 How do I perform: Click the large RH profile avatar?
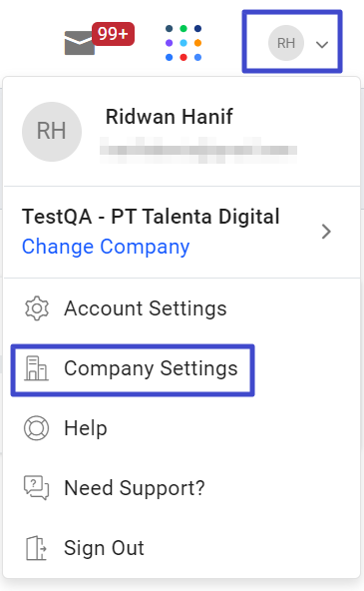[52, 132]
